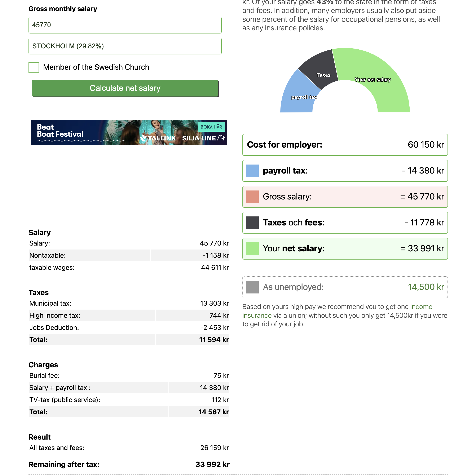The width and height of the screenshot is (476, 476).
Task: Click the green net salary color swatch
Action: (252, 249)
